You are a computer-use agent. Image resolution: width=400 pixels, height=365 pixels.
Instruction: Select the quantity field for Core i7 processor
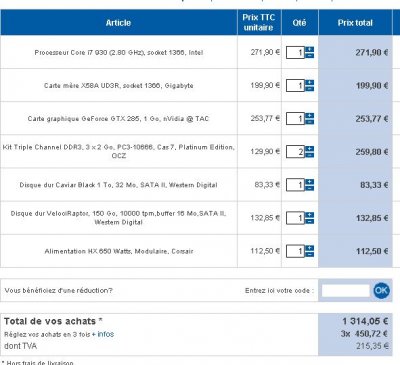point(295,52)
